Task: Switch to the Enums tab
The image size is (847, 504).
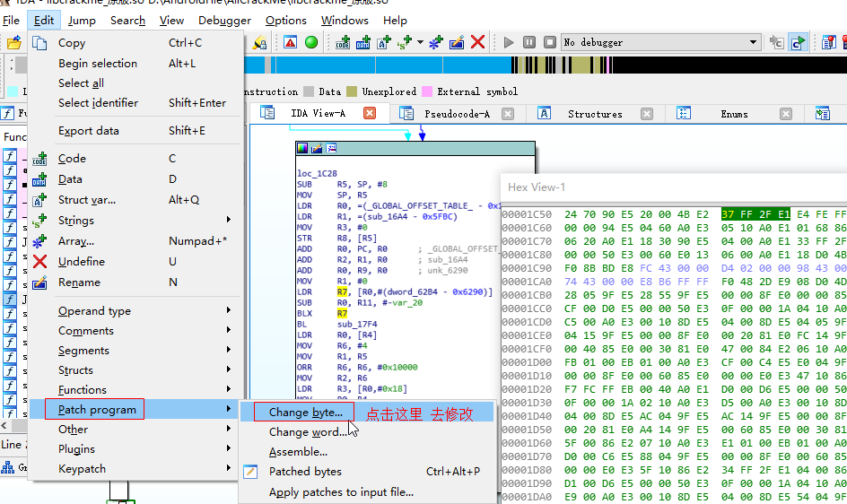Action: (x=734, y=114)
